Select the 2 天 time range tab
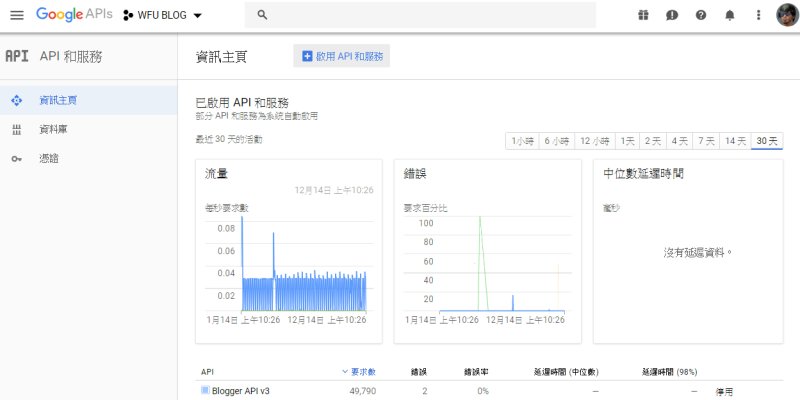800x400 pixels. pos(653,141)
